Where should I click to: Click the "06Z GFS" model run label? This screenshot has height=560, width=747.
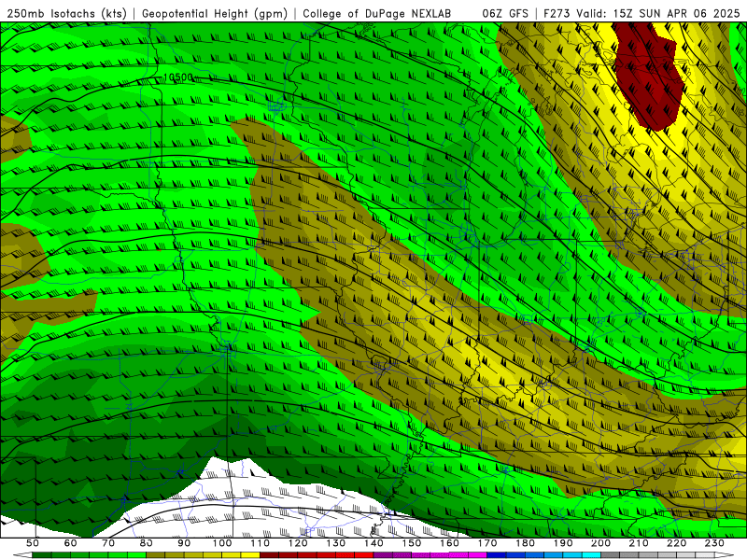pos(505,14)
